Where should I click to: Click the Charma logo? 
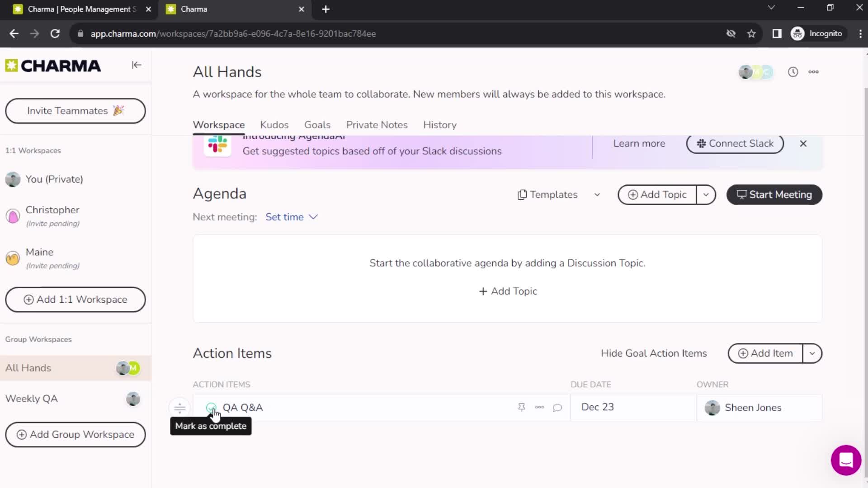click(x=53, y=66)
